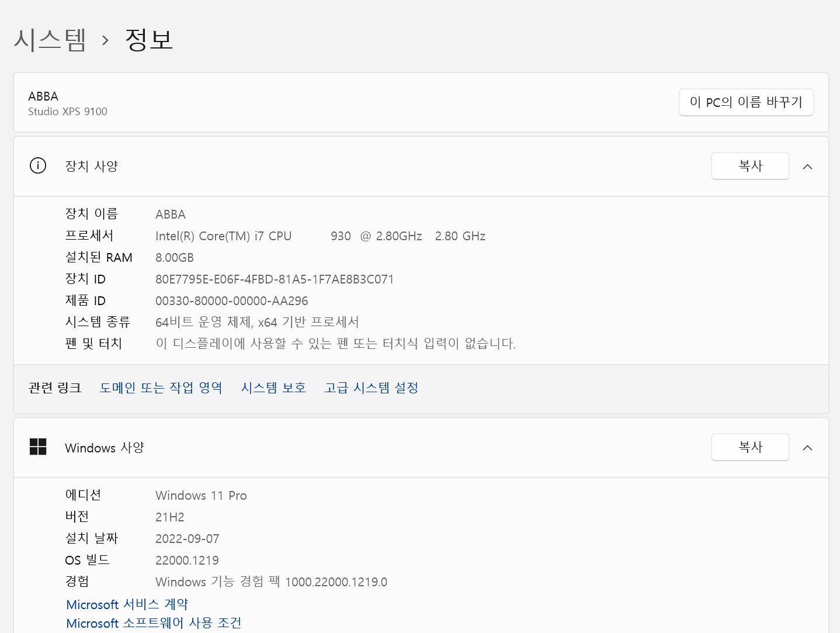The width and height of the screenshot is (840, 633).
Task: Click the 경험 label
Action: (77, 582)
